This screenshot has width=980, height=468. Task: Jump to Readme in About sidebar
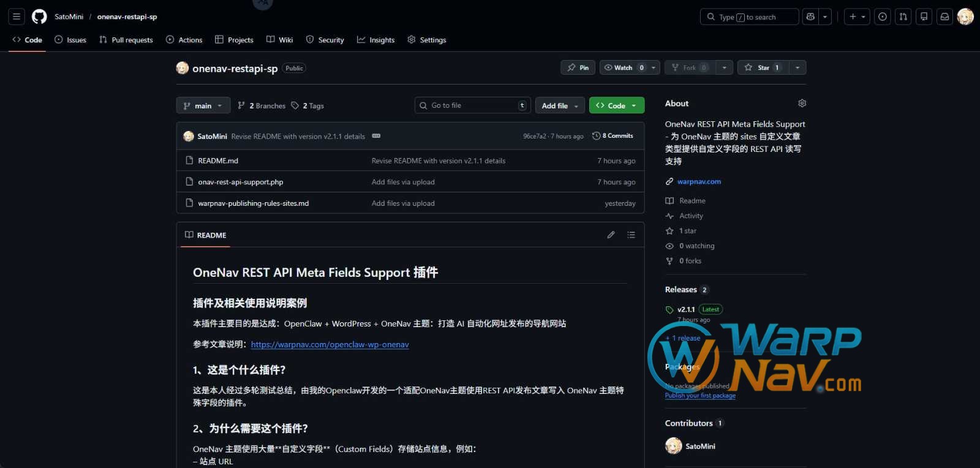(685, 200)
